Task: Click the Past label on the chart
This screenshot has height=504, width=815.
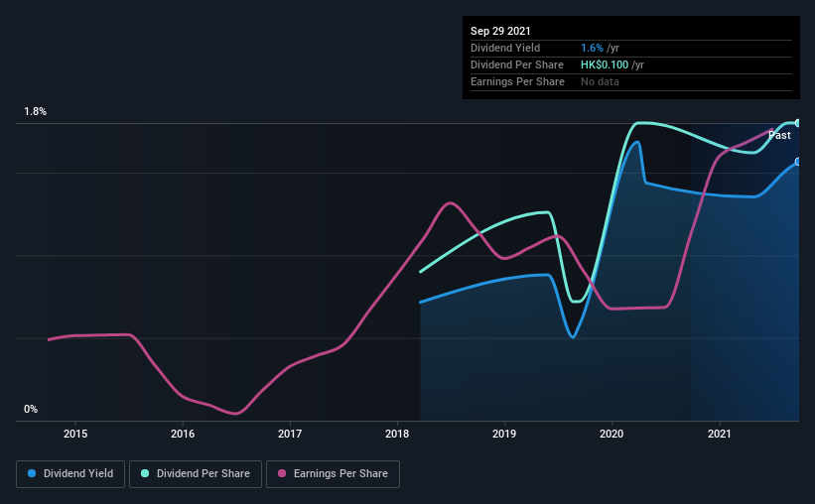Action: (x=779, y=135)
